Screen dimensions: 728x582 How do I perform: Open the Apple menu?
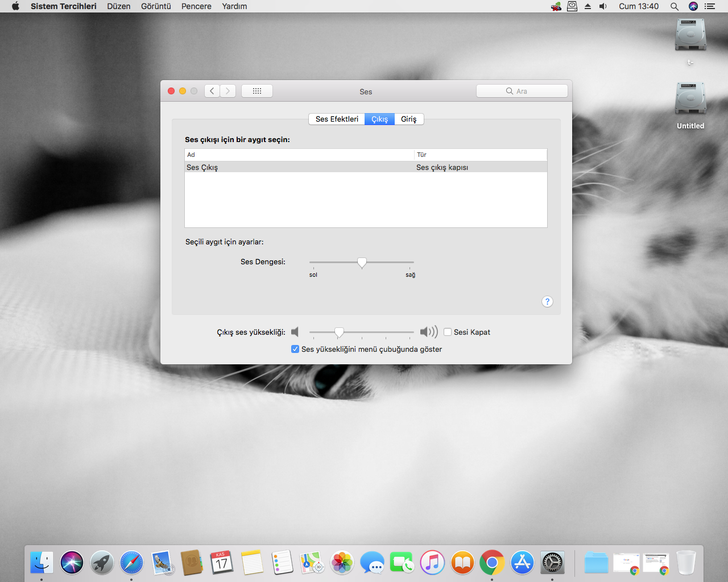(x=15, y=6)
